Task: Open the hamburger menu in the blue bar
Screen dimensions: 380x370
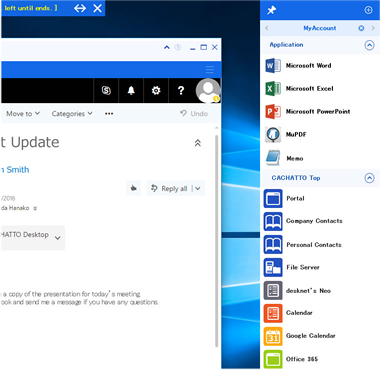Action: pyautogui.click(x=210, y=69)
